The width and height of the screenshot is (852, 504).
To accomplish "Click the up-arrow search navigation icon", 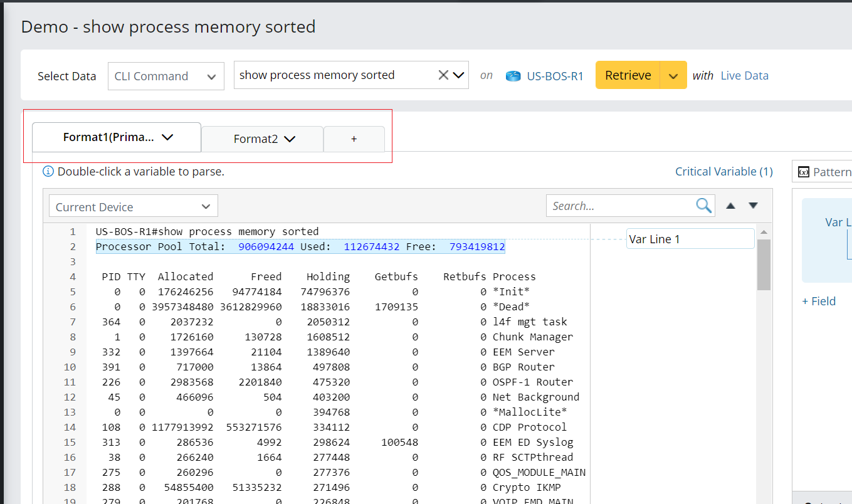I will [x=731, y=205].
